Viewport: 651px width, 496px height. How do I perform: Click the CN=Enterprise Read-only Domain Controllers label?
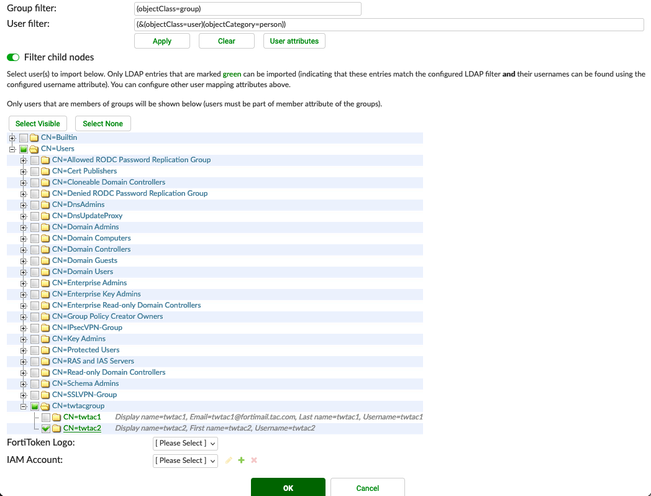(x=126, y=305)
